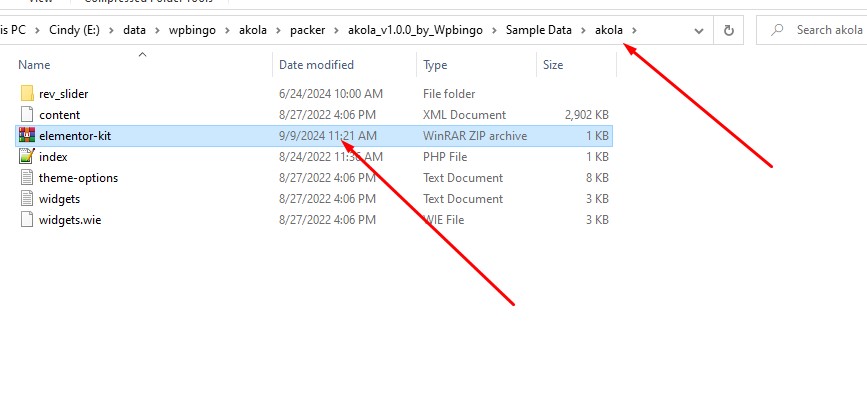The width and height of the screenshot is (867, 401).
Task: Navigate to the wpbingo breadcrumb folder
Action: 192,30
